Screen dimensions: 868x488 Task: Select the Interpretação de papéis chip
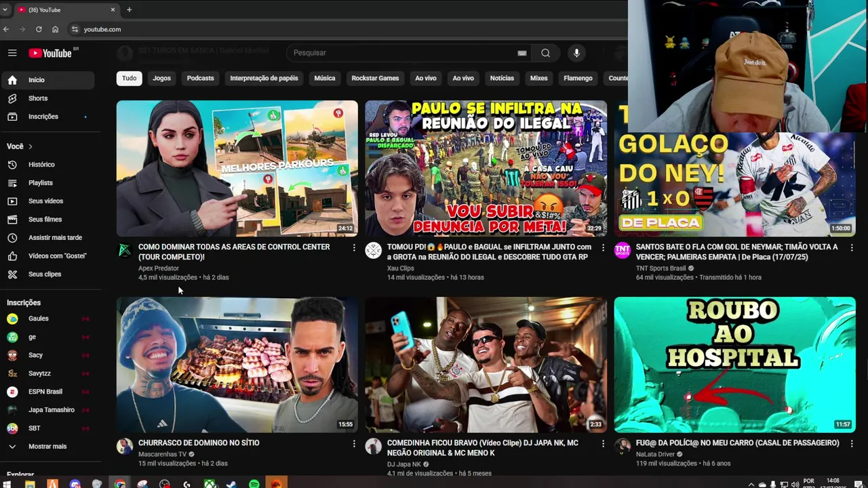pyautogui.click(x=264, y=78)
